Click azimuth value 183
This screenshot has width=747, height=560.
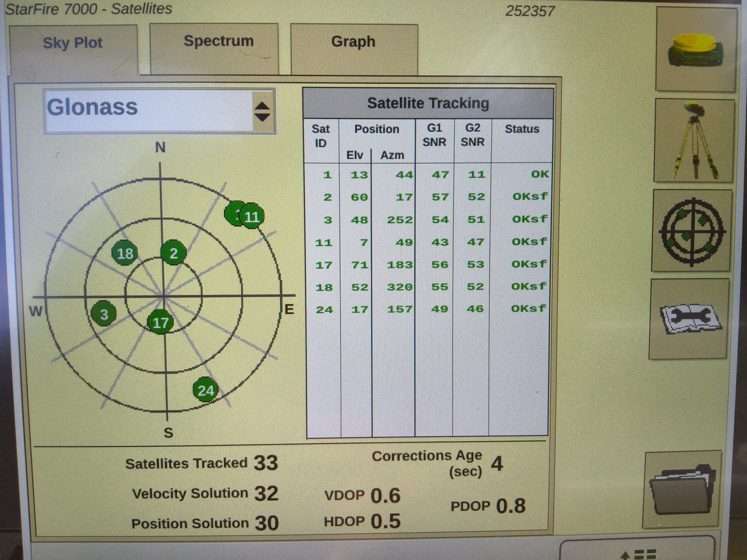(400, 265)
